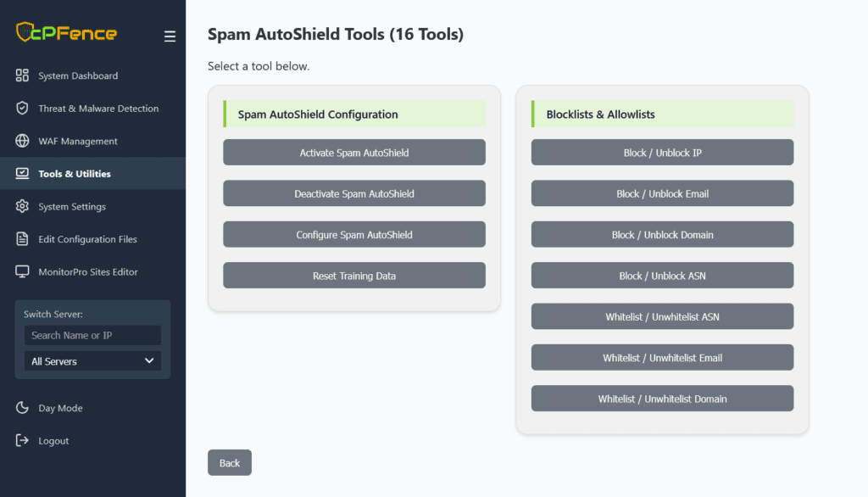Click the Edit Configuration Files document icon
The width and height of the screenshot is (868, 497).
[23, 239]
